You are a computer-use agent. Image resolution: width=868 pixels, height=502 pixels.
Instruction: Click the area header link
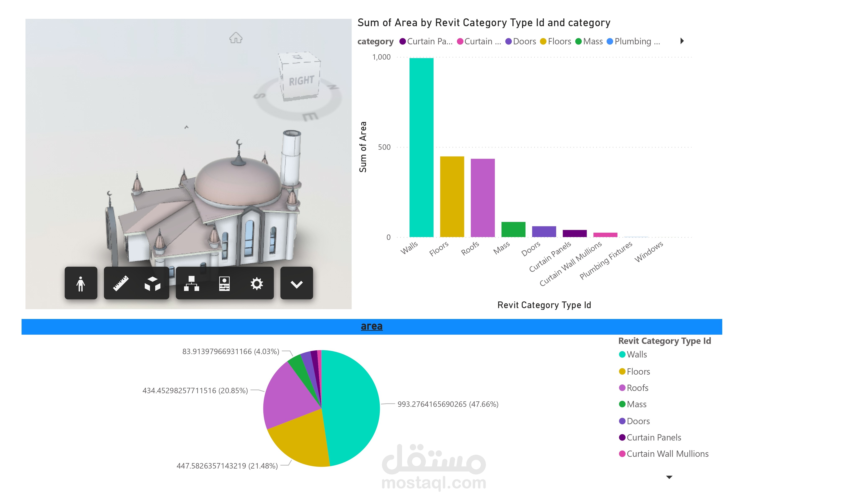(371, 326)
